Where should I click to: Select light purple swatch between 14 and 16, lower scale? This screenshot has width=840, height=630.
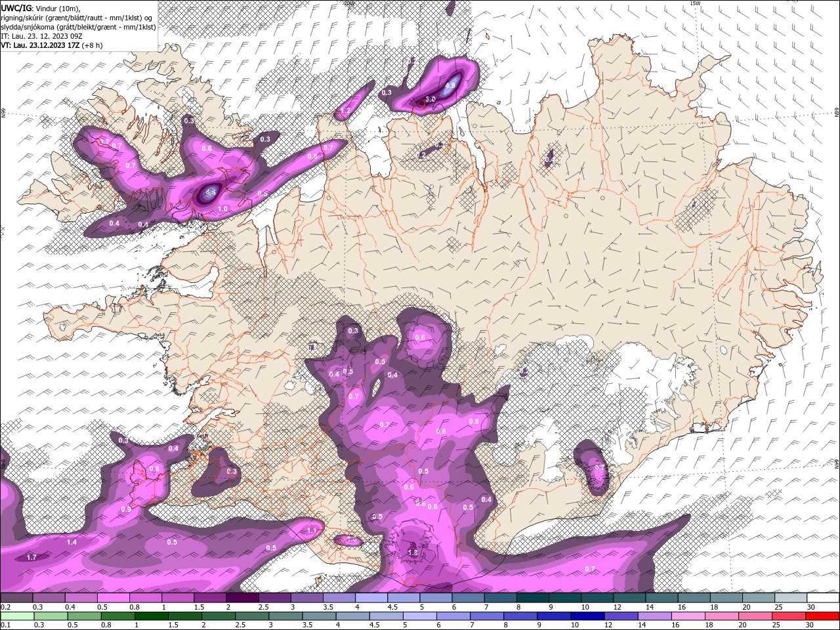pos(654,616)
